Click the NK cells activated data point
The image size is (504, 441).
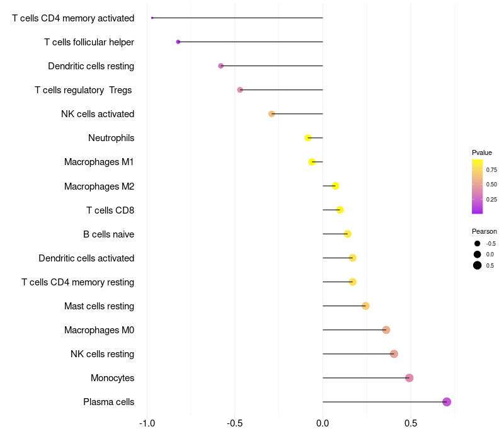(272, 114)
